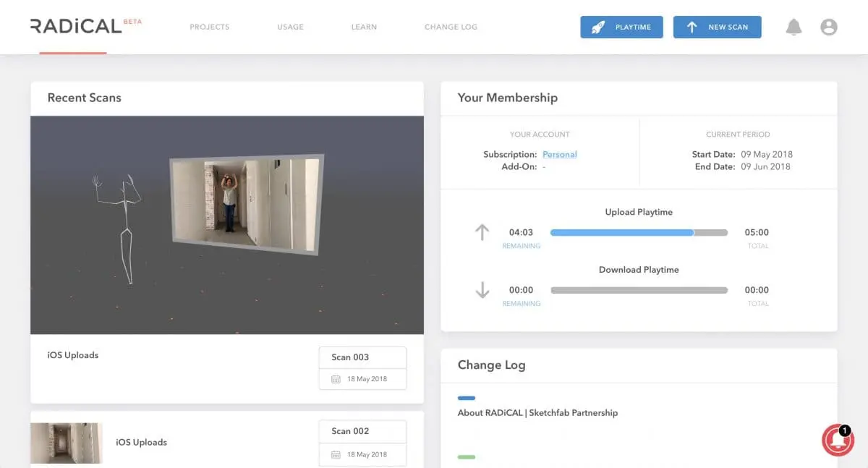Click the hallway thumbnail for Scan 002
This screenshot has width=868, height=468.
tap(67, 443)
